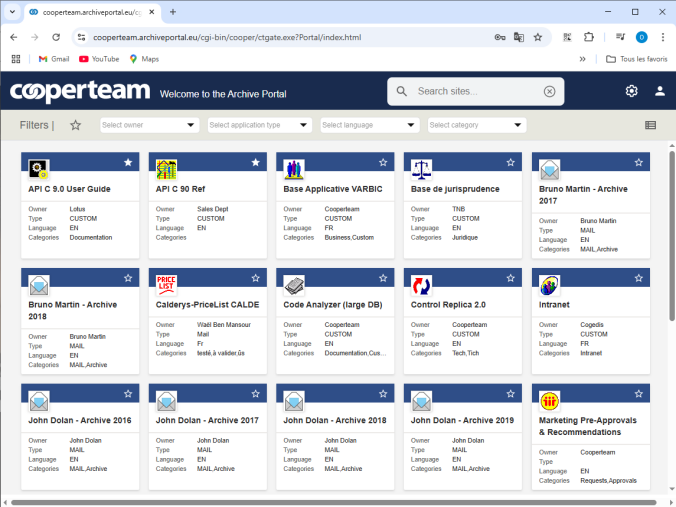676x507 pixels.
Task: Open the Tous les favoris folder
Action: 636,59
